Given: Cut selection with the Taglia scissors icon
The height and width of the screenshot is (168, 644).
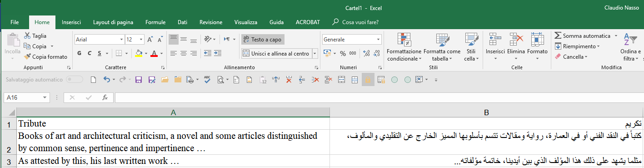Looking at the screenshot, I should point(27,36).
